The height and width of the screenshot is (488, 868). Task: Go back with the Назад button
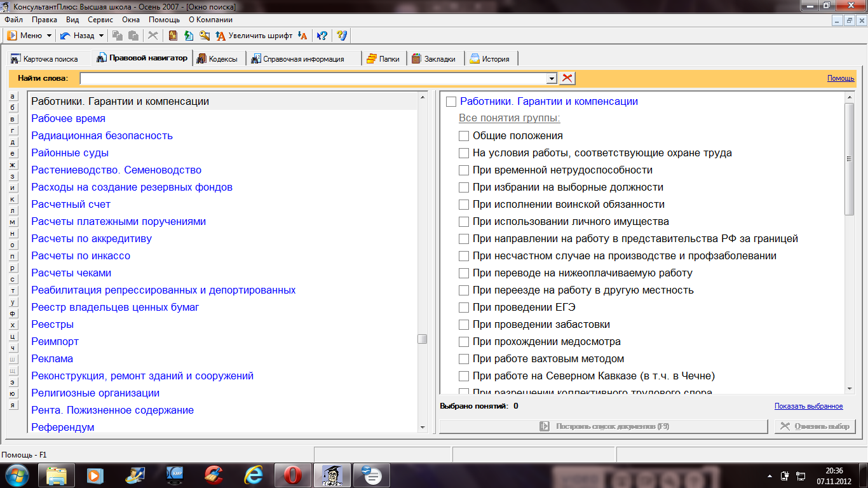coord(77,36)
